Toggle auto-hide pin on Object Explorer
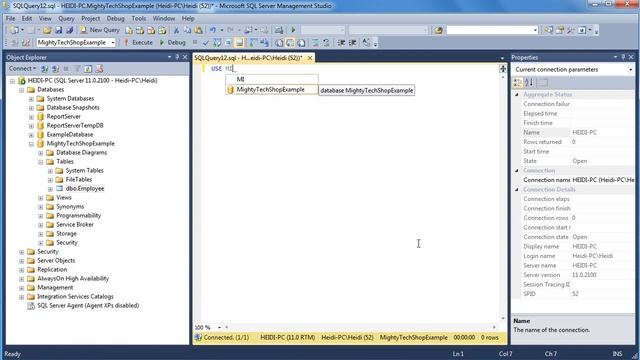The width and height of the screenshot is (640, 360). point(177,58)
